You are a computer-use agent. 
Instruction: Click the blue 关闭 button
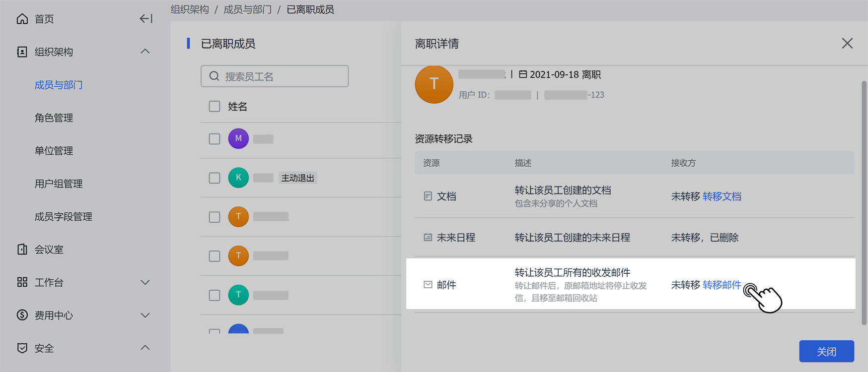[x=826, y=351]
